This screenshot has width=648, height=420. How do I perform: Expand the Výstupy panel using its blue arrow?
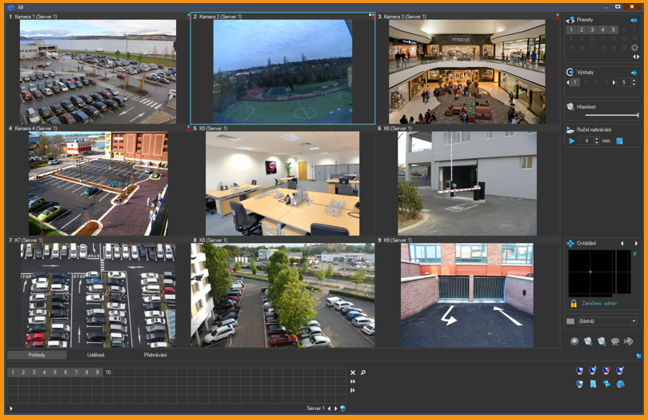click(x=634, y=72)
